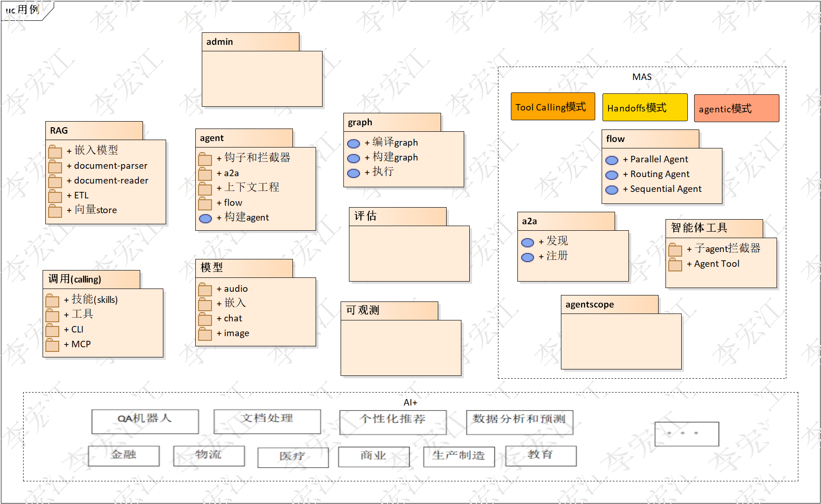Viewport: 821px width, 504px height.
Task: Click the ellipsis box in AI+ boundary
Action: (x=687, y=434)
